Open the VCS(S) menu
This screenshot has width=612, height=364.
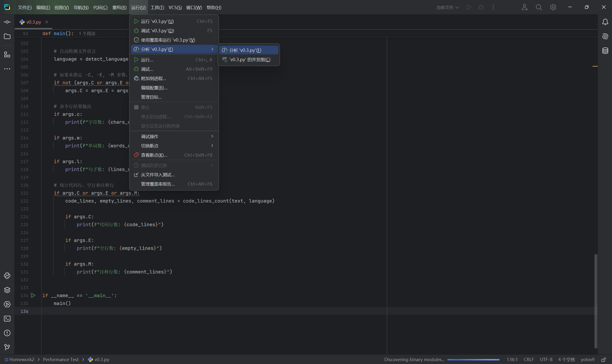tap(175, 7)
